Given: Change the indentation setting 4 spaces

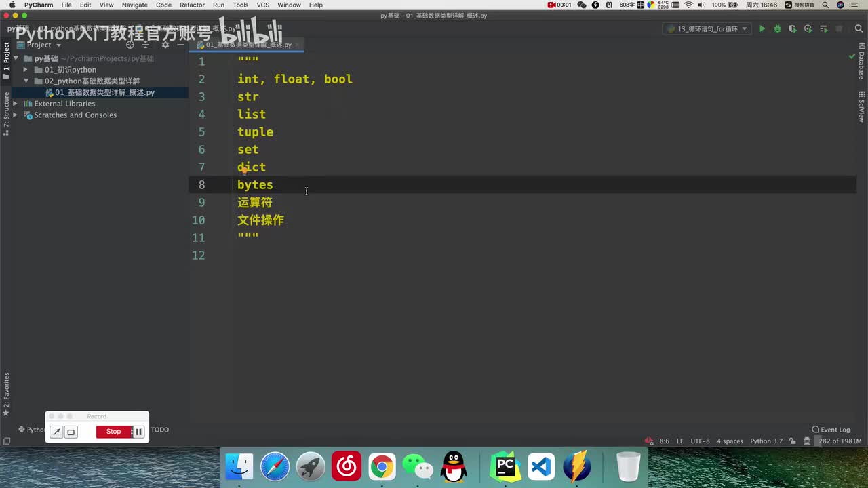Looking at the screenshot, I should tap(730, 441).
